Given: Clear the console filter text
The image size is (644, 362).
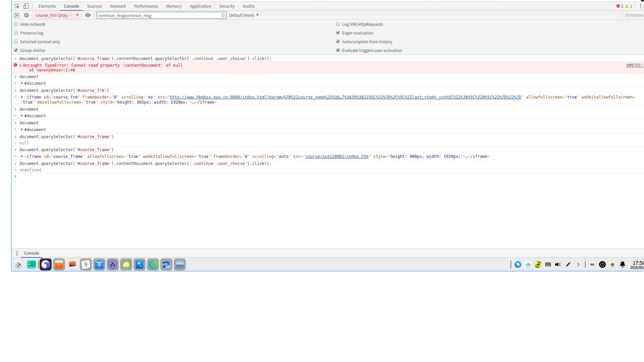Looking at the screenshot, I should (223, 15).
